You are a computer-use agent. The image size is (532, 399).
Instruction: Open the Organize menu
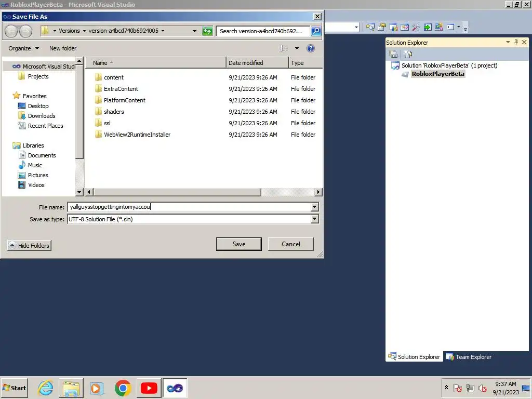23,48
